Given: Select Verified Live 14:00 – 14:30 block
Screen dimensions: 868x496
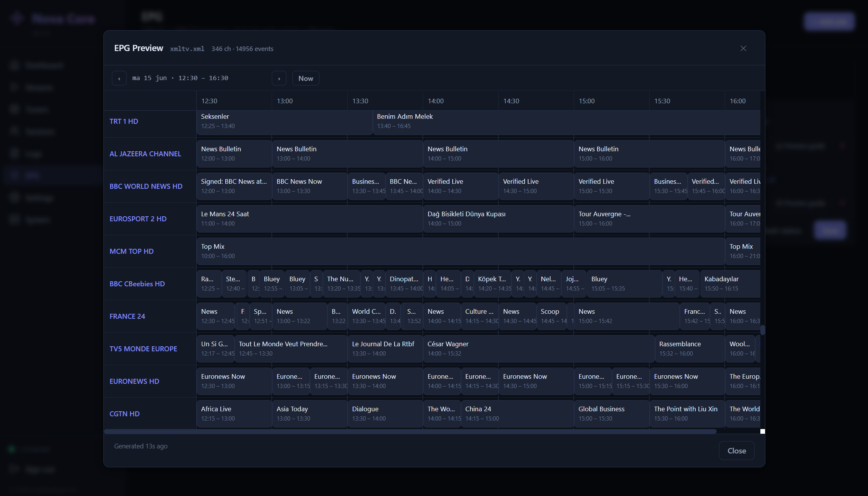Looking at the screenshot, I should [x=460, y=186].
